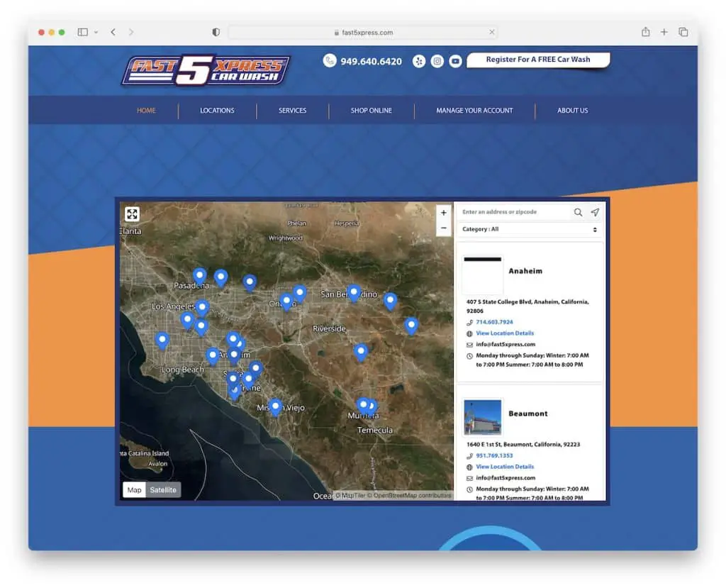Click the search magnifier icon
Viewport: 726px width, 588px height.
coord(578,212)
